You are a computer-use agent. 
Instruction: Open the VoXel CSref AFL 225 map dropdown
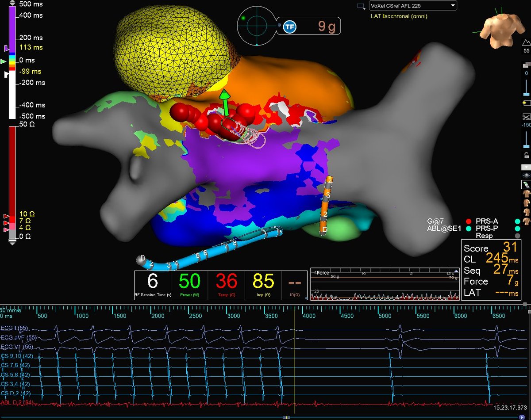(413, 5)
